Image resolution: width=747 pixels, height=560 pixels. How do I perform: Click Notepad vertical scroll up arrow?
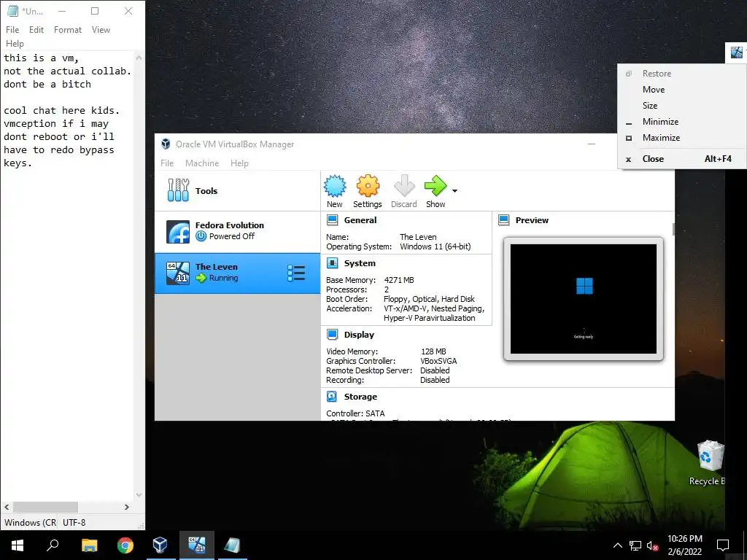pos(139,58)
